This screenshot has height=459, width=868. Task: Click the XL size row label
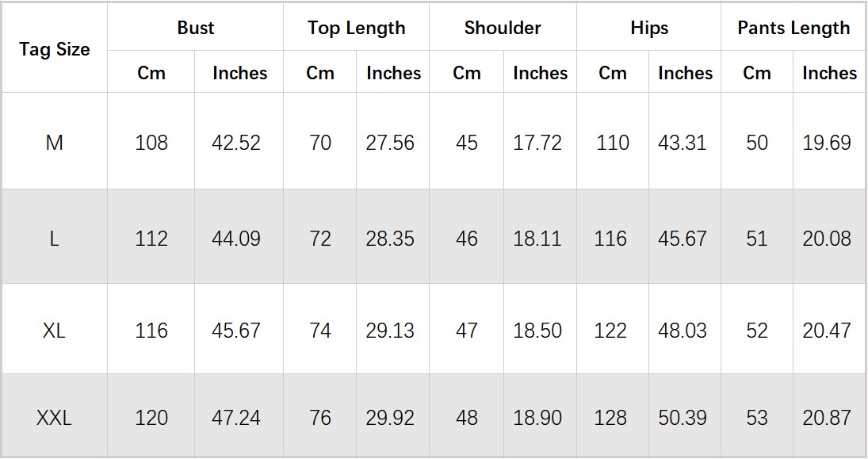(55, 331)
